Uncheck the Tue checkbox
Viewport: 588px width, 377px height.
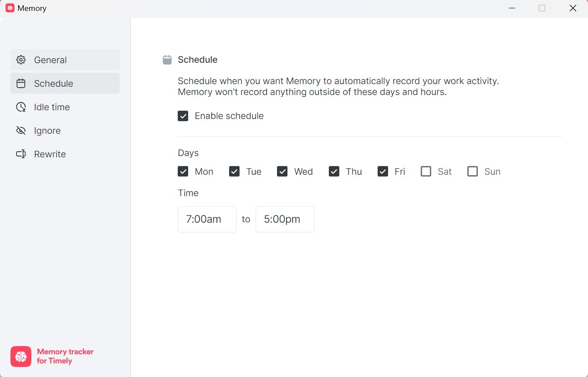point(234,171)
